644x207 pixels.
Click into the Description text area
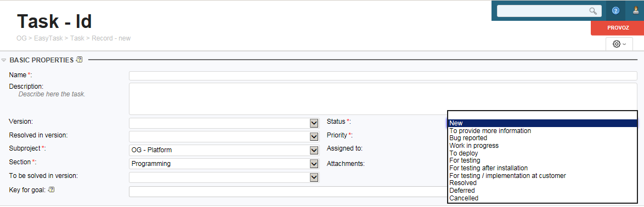tap(383, 99)
